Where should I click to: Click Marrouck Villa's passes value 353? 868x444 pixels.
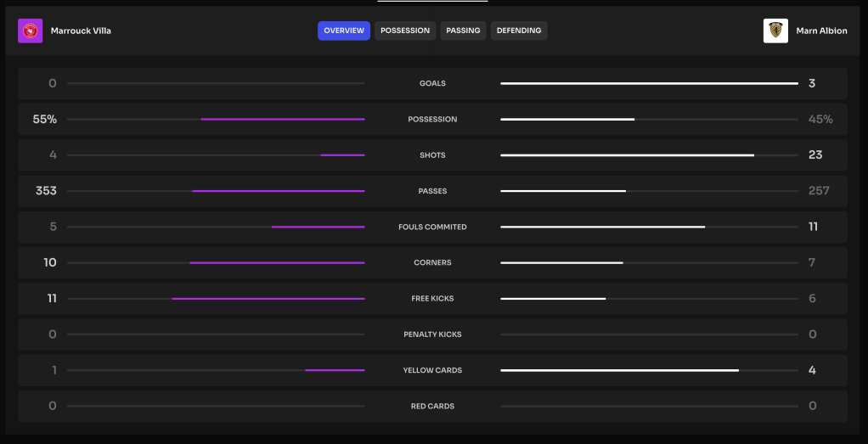46,191
